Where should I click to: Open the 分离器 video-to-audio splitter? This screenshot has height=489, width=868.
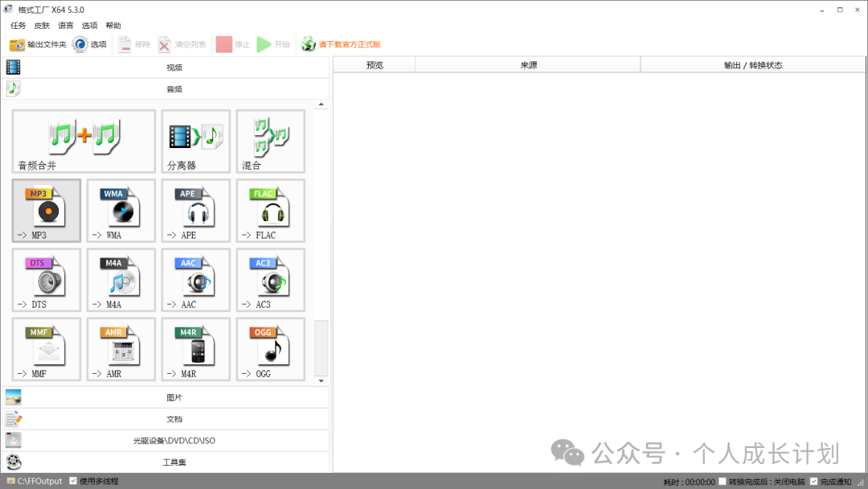(x=196, y=142)
